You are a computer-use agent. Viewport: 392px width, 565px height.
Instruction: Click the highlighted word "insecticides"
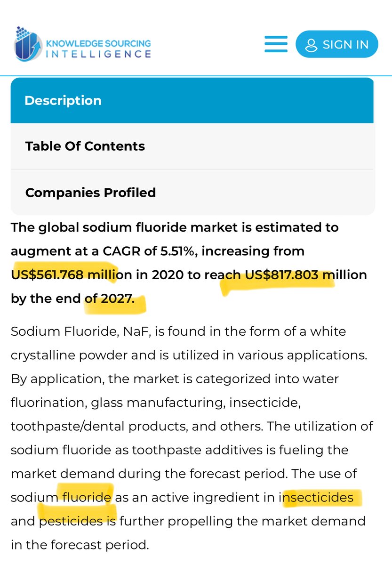[x=320, y=497]
